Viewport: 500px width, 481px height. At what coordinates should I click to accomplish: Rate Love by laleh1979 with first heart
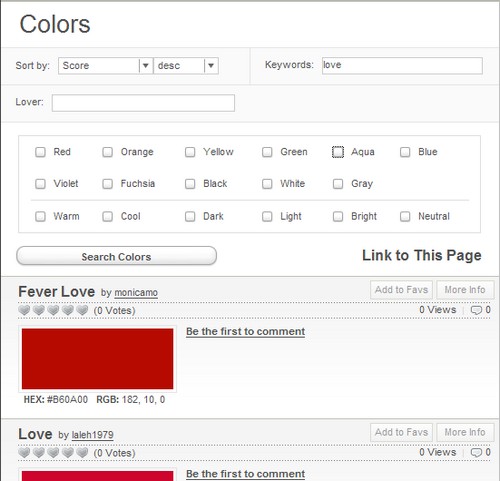coord(24,453)
